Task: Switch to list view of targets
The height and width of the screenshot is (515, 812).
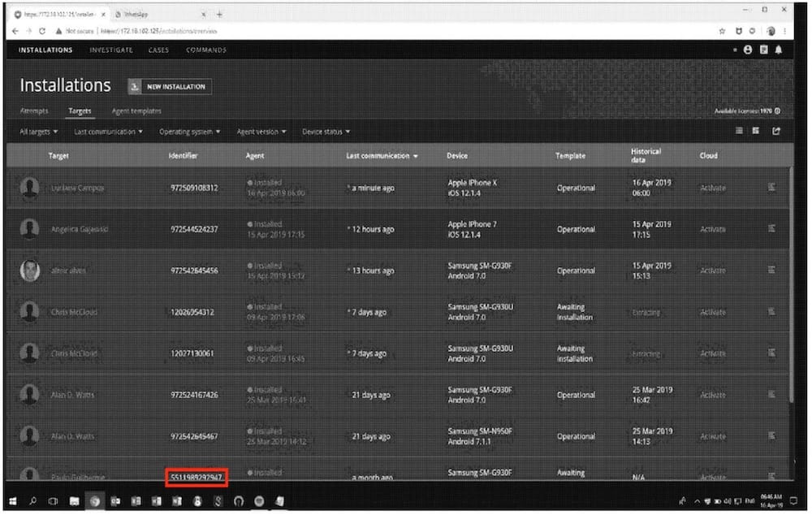Action: click(738, 132)
